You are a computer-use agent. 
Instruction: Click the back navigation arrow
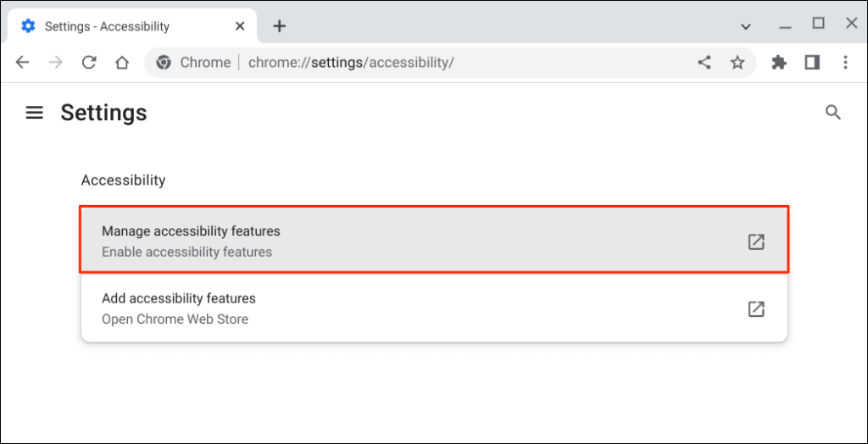point(23,63)
